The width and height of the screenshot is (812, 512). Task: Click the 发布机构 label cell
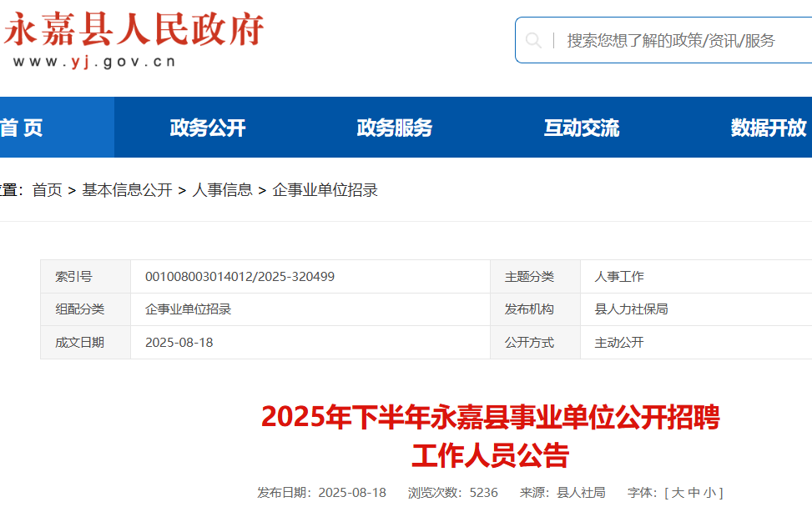click(x=536, y=309)
